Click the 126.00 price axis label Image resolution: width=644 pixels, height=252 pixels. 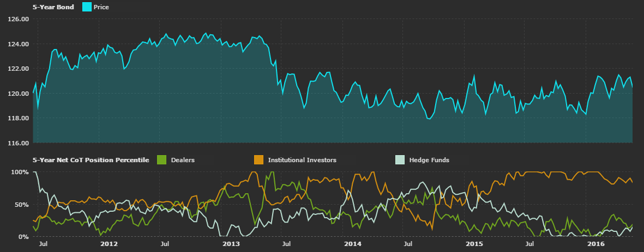pyautogui.click(x=19, y=19)
